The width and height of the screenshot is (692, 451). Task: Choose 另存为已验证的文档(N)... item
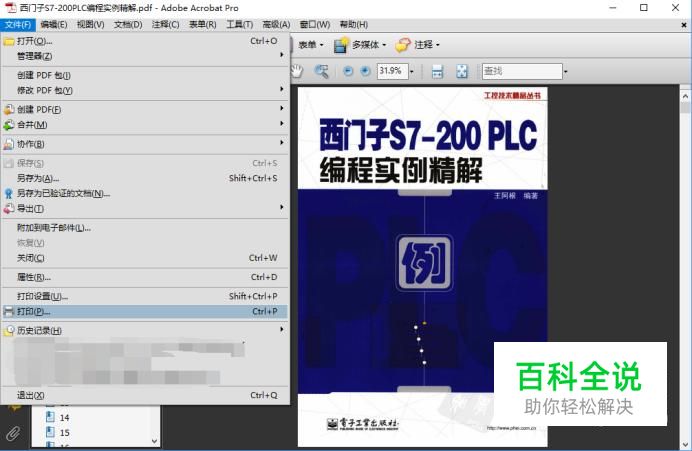pos(145,193)
